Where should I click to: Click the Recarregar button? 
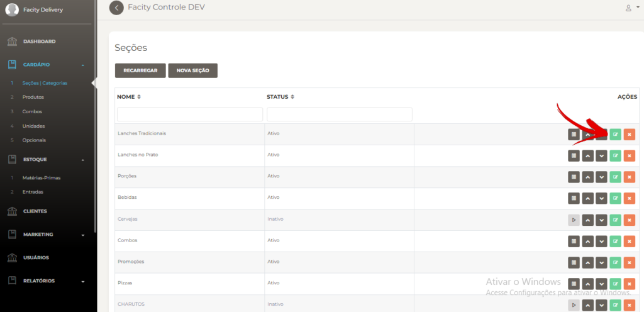click(140, 70)
